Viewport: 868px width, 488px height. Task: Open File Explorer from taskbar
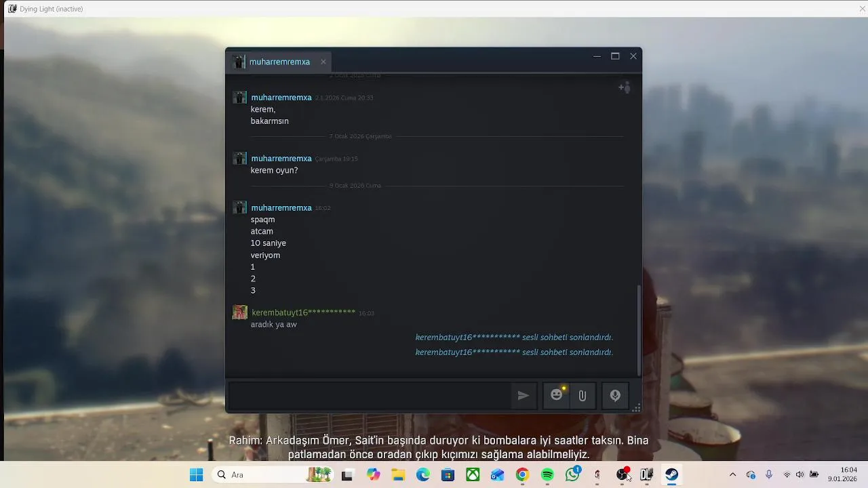click(x=398, y=475)
